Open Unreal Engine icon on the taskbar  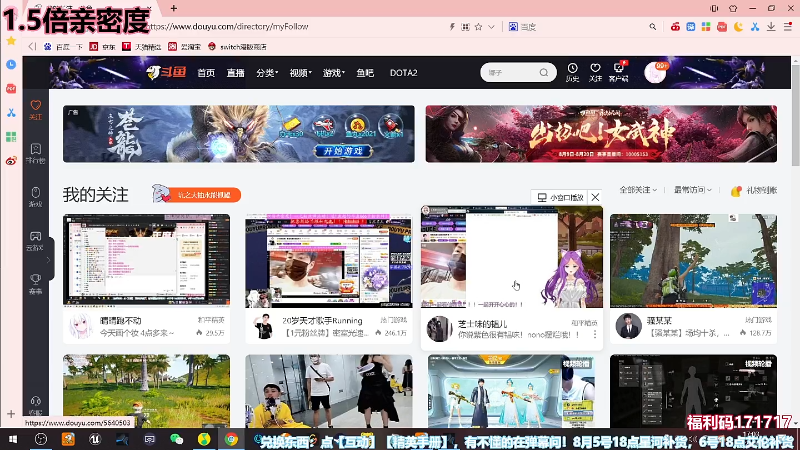[95, 439]
